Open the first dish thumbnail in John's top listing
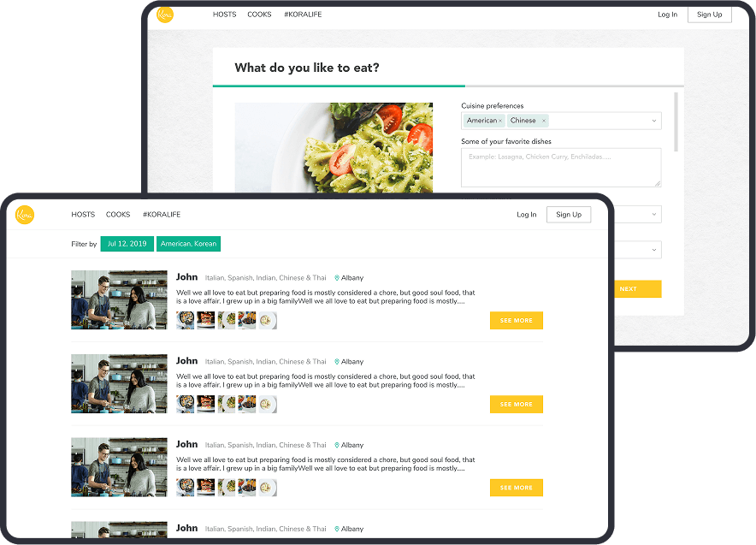The height and width of the screenshot is (545, 756). coord(185,320)
